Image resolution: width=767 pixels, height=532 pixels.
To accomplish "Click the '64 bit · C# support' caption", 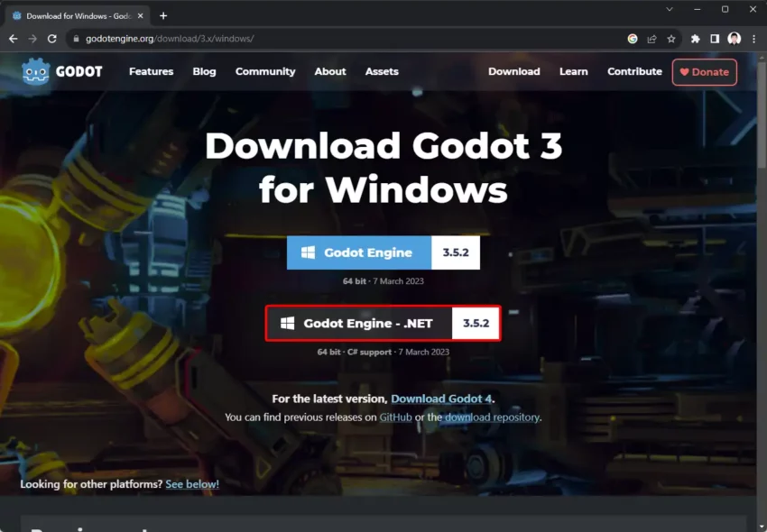I will point(354,352).
